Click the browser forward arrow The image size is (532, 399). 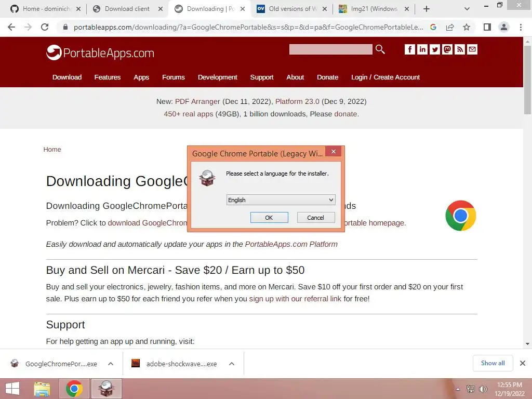(28, 27)
